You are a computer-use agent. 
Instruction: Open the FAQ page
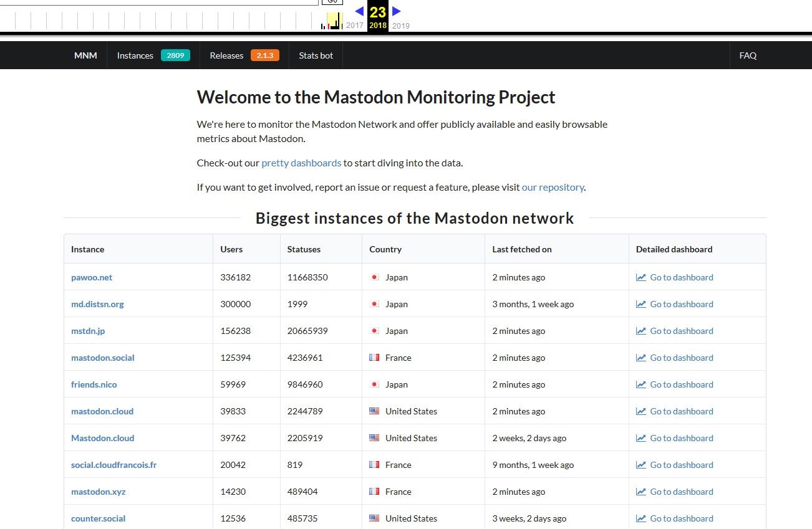(x=748, y=55)
